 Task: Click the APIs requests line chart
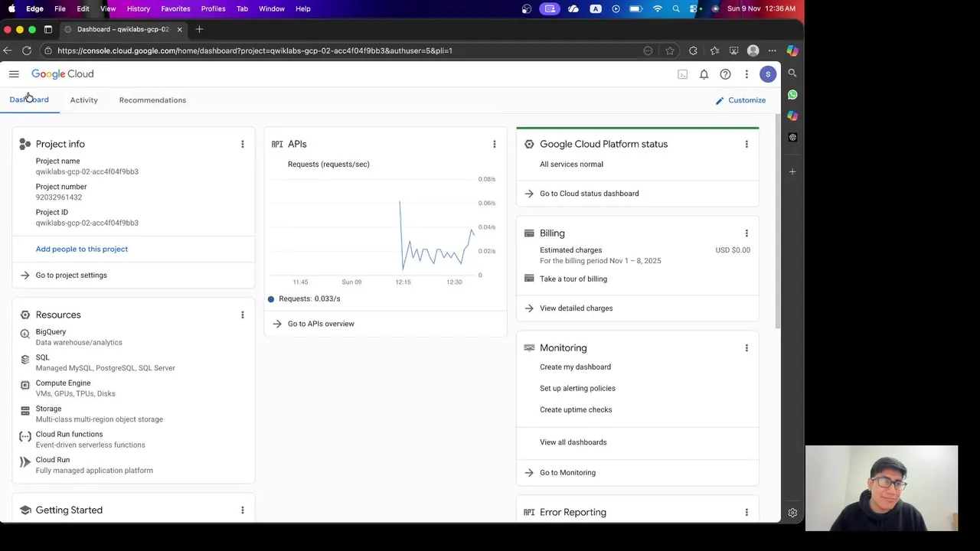375,227
